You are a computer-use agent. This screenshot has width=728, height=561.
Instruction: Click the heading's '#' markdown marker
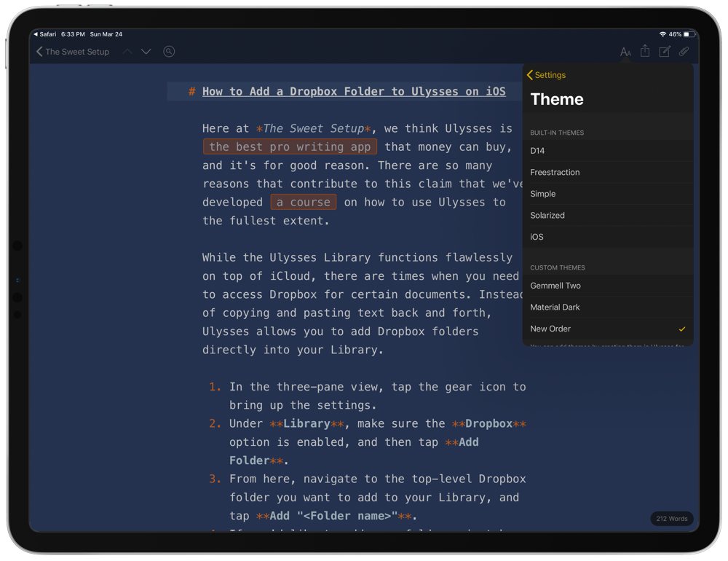[x=191, y=92]
